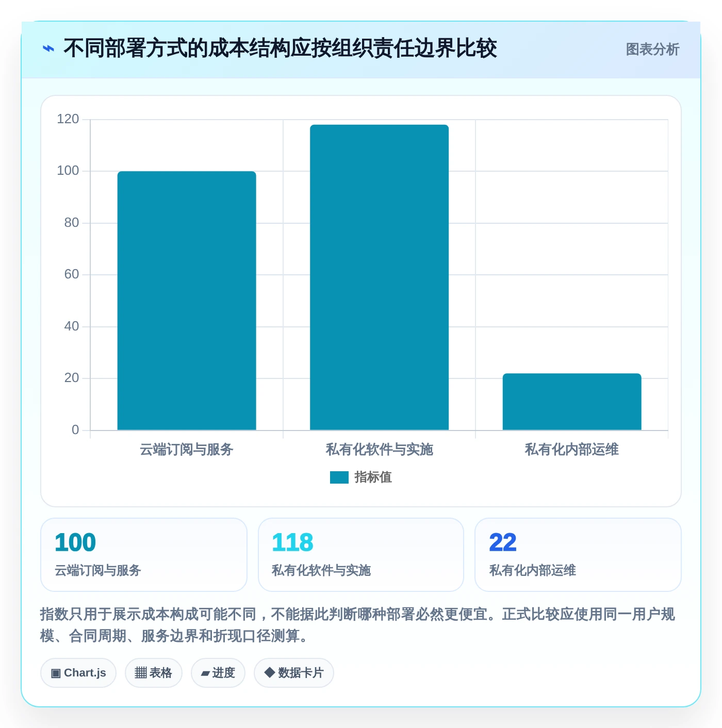
Task: Click the description paragraph starting with 指数只用于展示
Action: 358,625
